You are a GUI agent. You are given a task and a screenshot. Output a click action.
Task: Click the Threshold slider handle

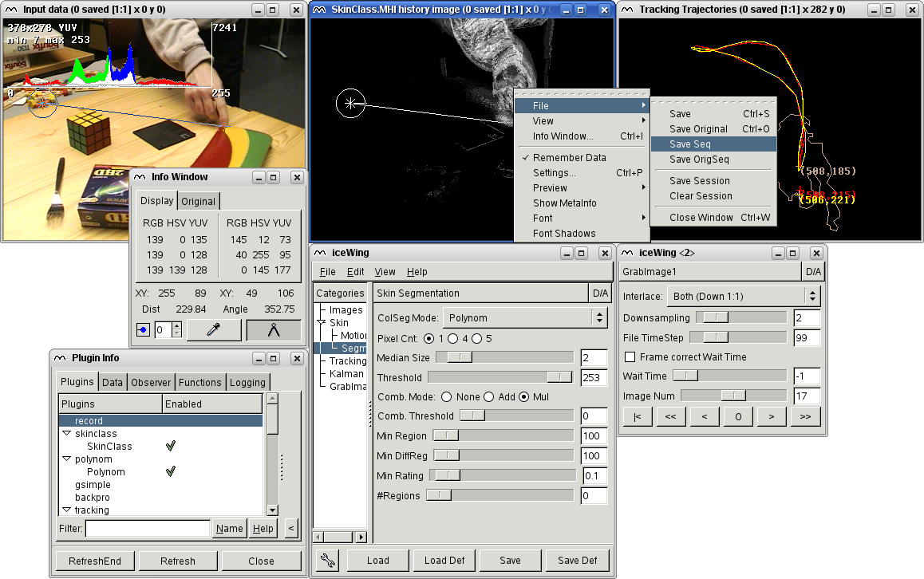pos(559,377)
